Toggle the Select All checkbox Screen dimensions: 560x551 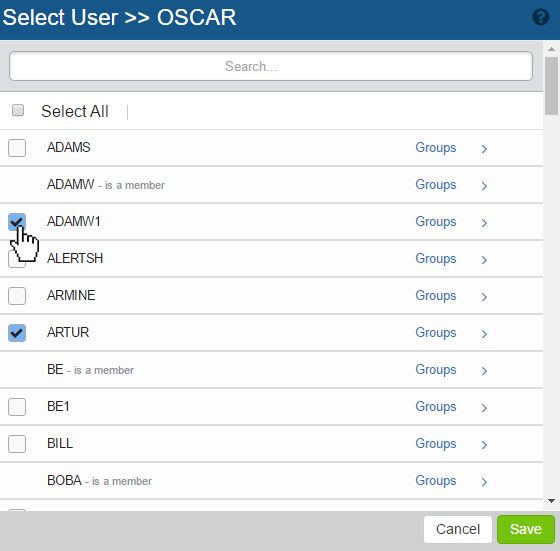pos(18,110)
